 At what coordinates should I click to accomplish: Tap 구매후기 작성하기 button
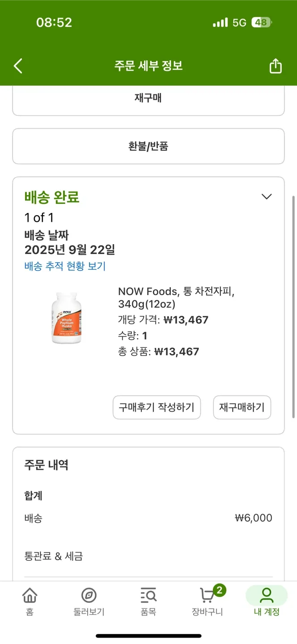(157, 407)
